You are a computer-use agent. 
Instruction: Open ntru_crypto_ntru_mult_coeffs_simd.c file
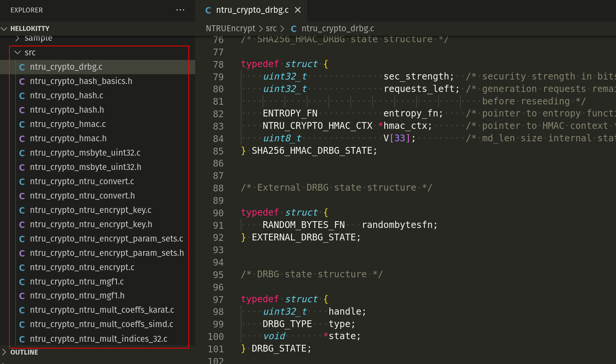tap(98, 324)
